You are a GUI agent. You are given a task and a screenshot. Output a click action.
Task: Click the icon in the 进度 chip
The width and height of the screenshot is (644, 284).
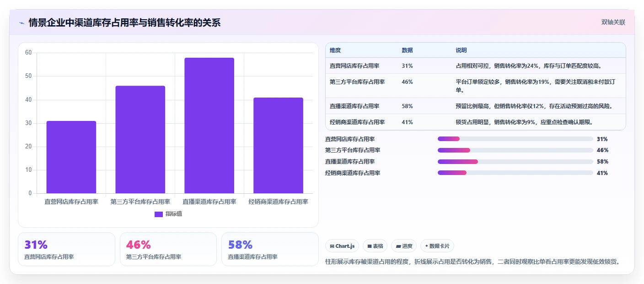(398, 246)
